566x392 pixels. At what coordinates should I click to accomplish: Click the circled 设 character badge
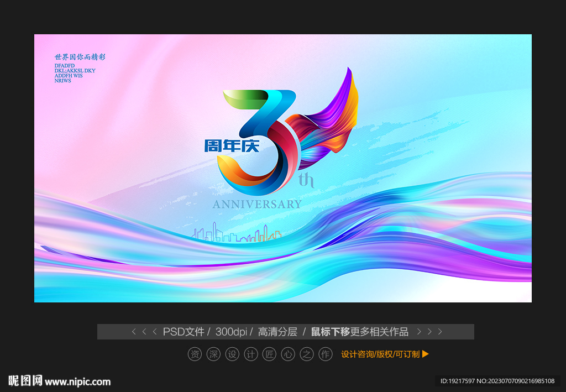coord(232,354)
